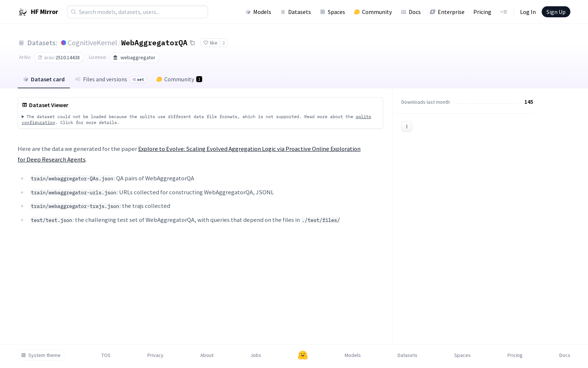Go to Datasets in top navigation

click(295, 12)
